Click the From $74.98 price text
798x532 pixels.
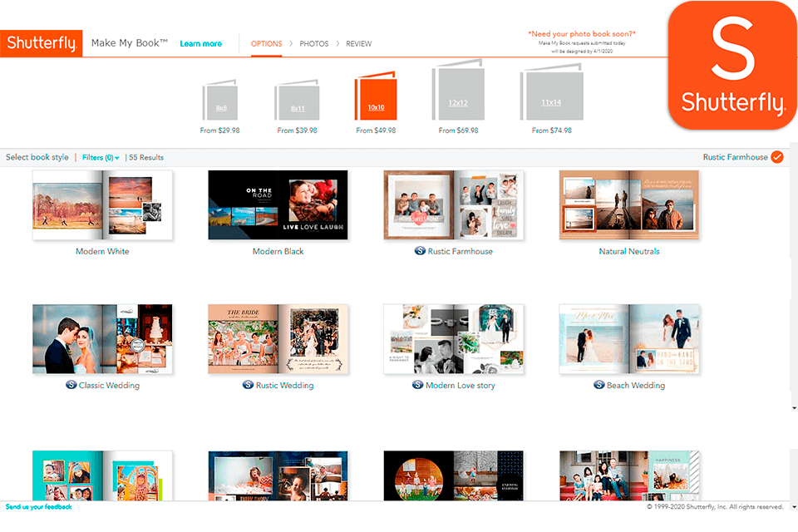(x=552, y=131)
